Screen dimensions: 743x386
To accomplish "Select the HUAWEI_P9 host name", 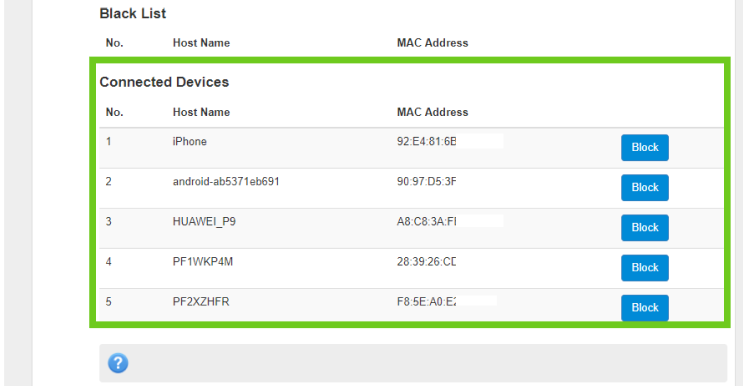I will [204, 222].
